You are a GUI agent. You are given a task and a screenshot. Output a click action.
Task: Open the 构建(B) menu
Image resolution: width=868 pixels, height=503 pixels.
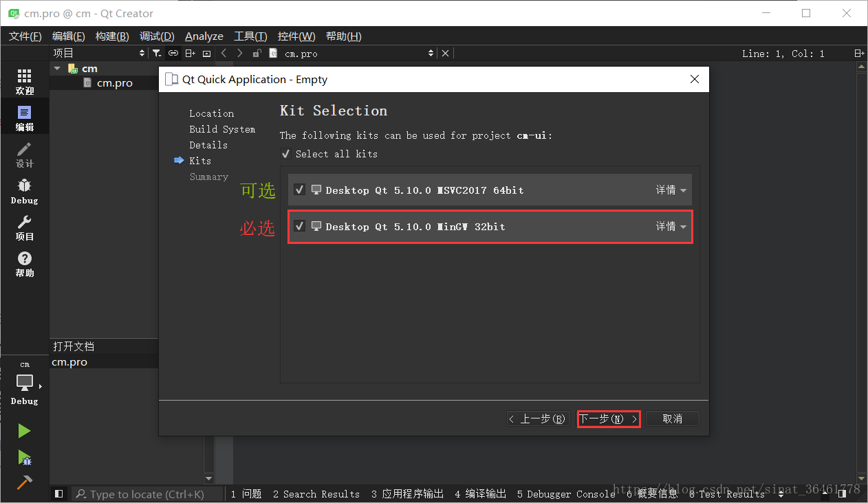112,36
